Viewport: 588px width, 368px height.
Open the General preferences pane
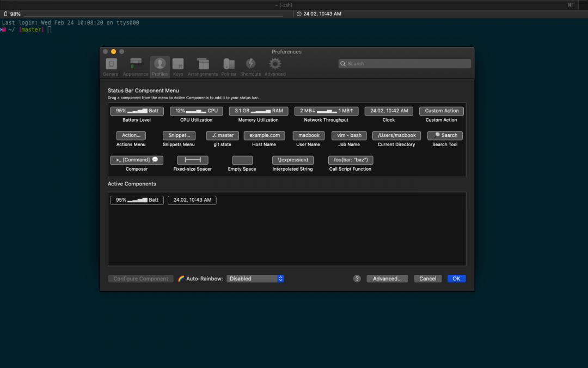111,63
